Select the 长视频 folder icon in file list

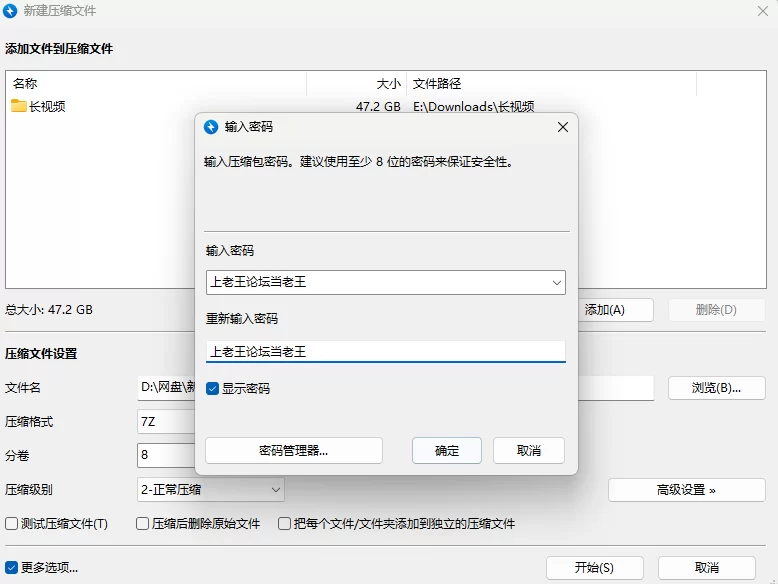click(18, 106)
